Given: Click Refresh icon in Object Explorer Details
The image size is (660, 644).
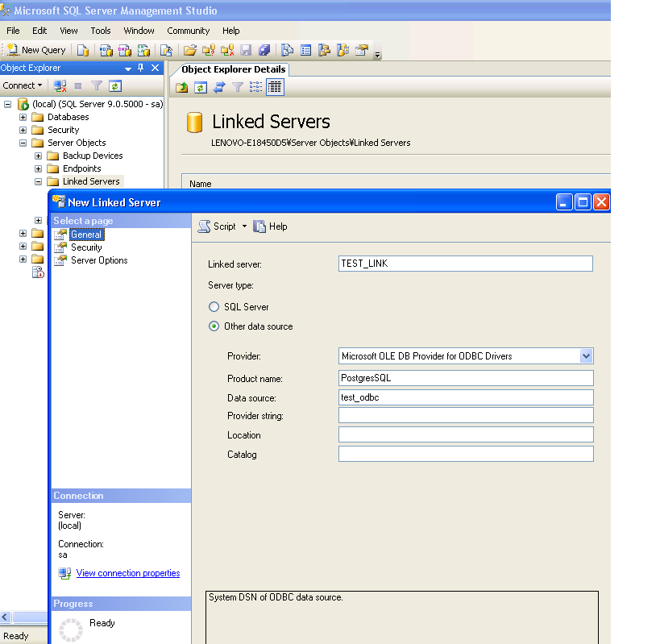Looking at the screenshot, I should [201, 88].
